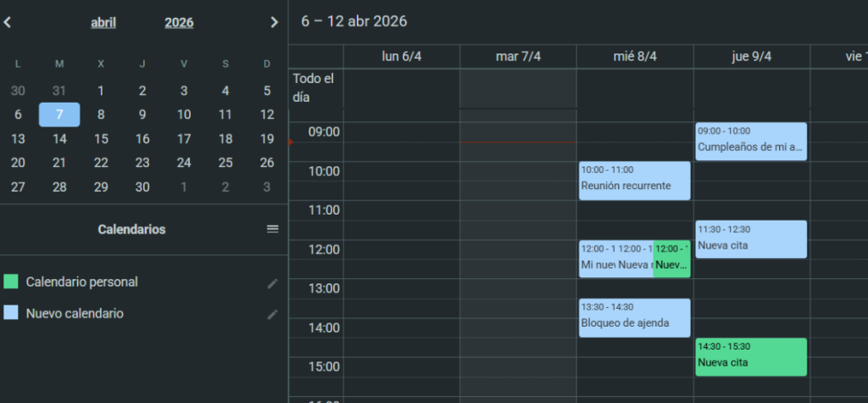Toggle Nuevo calendario blue visibility square
Viewport: 868px width, 403px height.
tap(11, 313)
